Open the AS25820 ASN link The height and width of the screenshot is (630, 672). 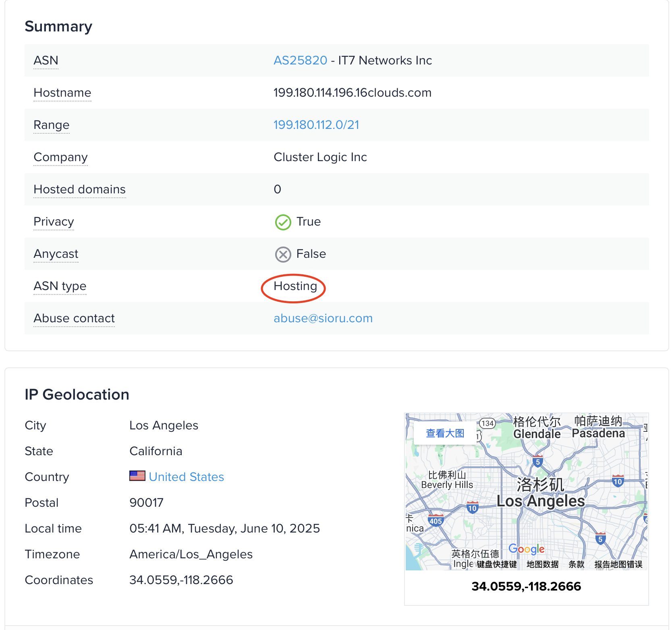click(x=300, y=60)
